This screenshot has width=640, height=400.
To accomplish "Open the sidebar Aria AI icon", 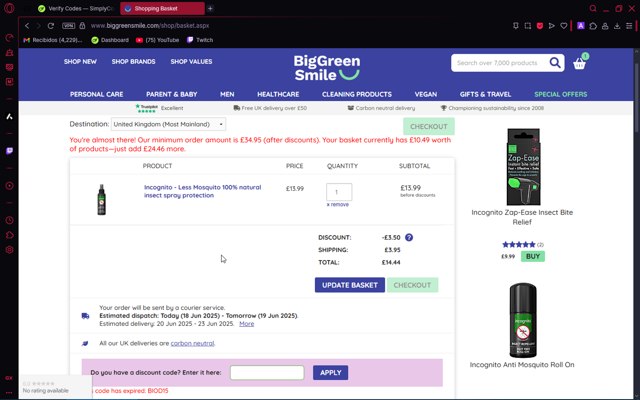I will (x=9, y=116).
